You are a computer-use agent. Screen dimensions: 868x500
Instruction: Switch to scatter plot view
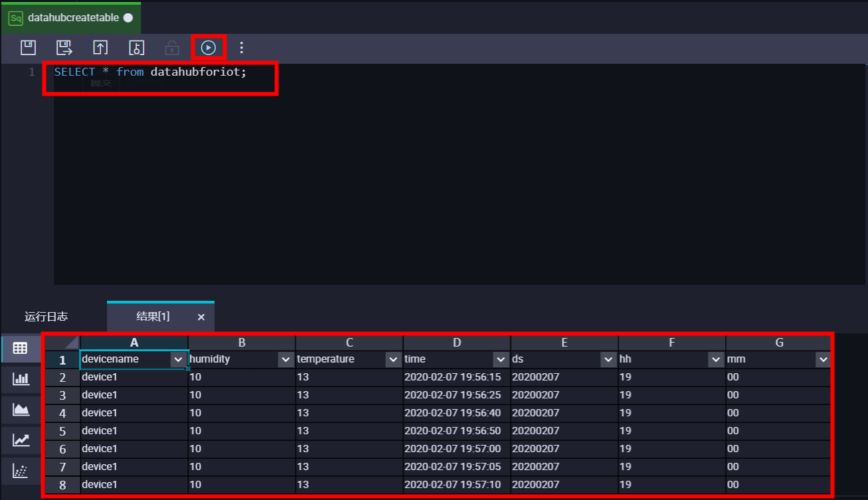[x=21, y=471]
